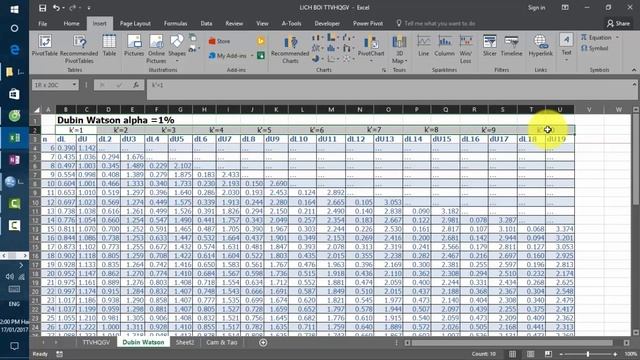Collapse the ribbon with the arrow
Viewport: 640px width, 360px height.
(x=634, y=70)
